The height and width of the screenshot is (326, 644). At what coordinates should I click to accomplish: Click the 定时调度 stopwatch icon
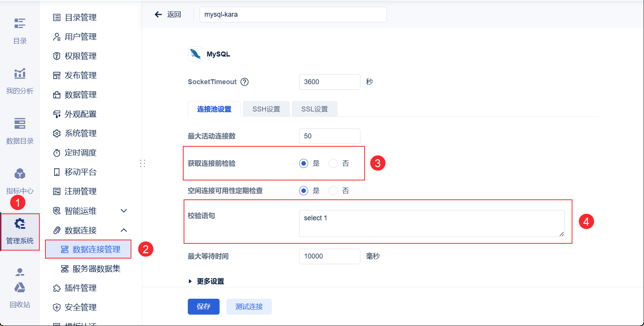click(x=57, y=153)
